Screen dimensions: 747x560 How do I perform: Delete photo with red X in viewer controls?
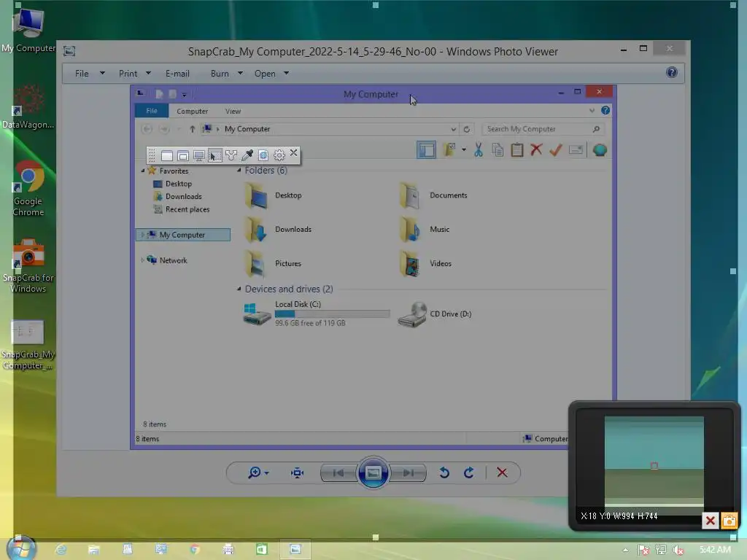(502, 472)
